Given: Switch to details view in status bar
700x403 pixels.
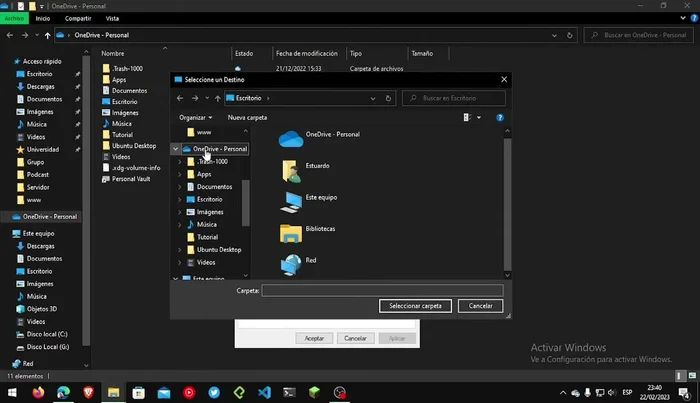Looking at the screenshot, I should coord(679,376).
